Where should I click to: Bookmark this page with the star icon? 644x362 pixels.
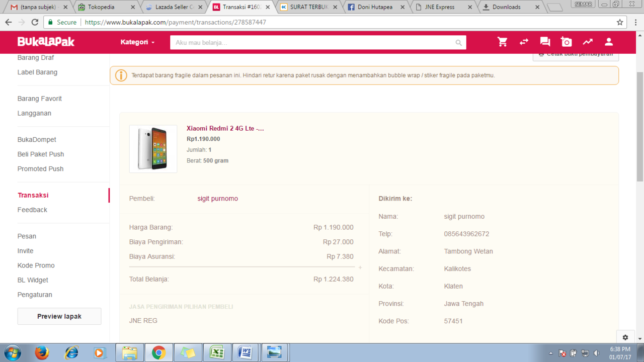[x=620, y=22]
